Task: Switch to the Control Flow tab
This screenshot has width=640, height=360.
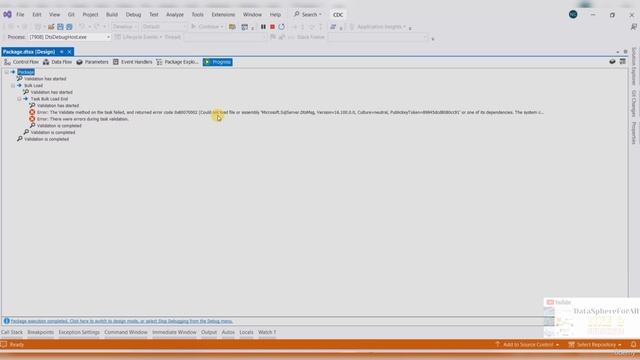Action: pos(21,62)
